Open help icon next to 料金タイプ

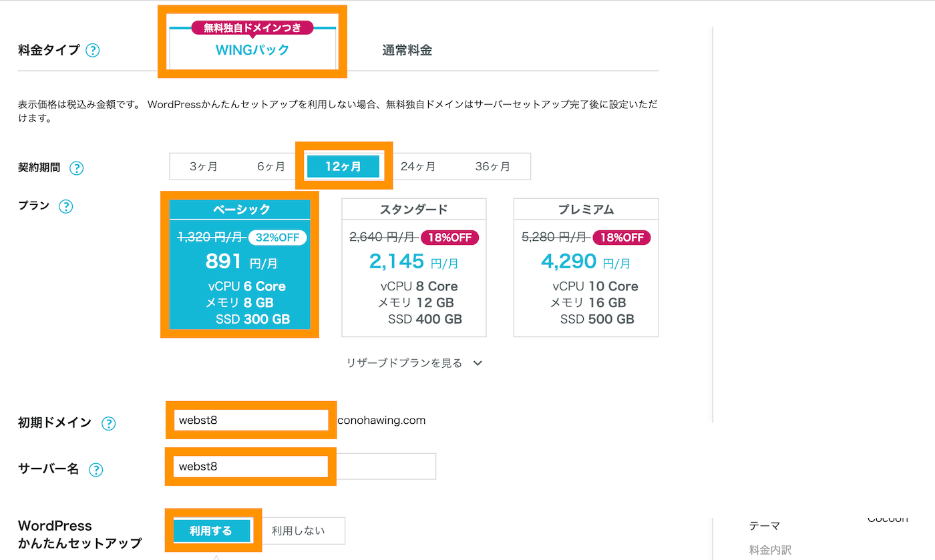click(x=93, y=50)
